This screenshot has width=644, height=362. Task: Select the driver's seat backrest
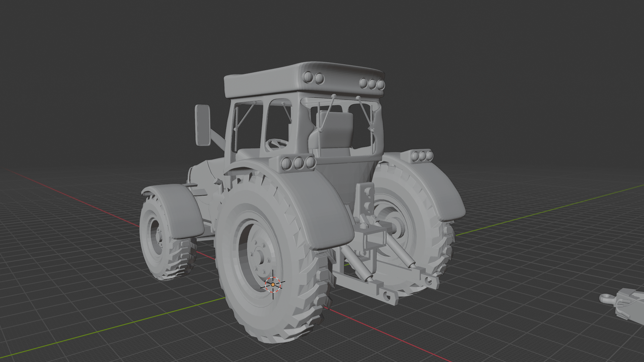334,130
